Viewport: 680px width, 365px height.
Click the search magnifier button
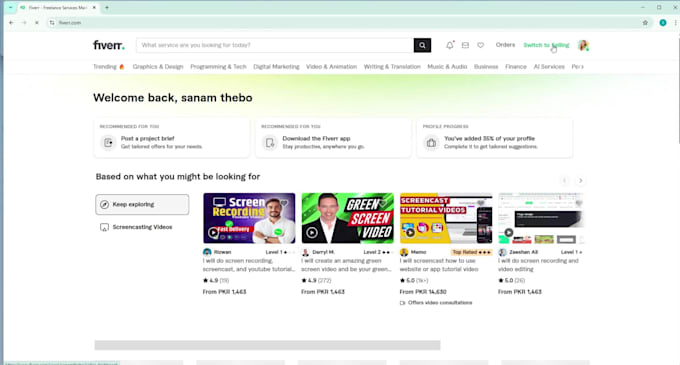click(x=422, y=45)
